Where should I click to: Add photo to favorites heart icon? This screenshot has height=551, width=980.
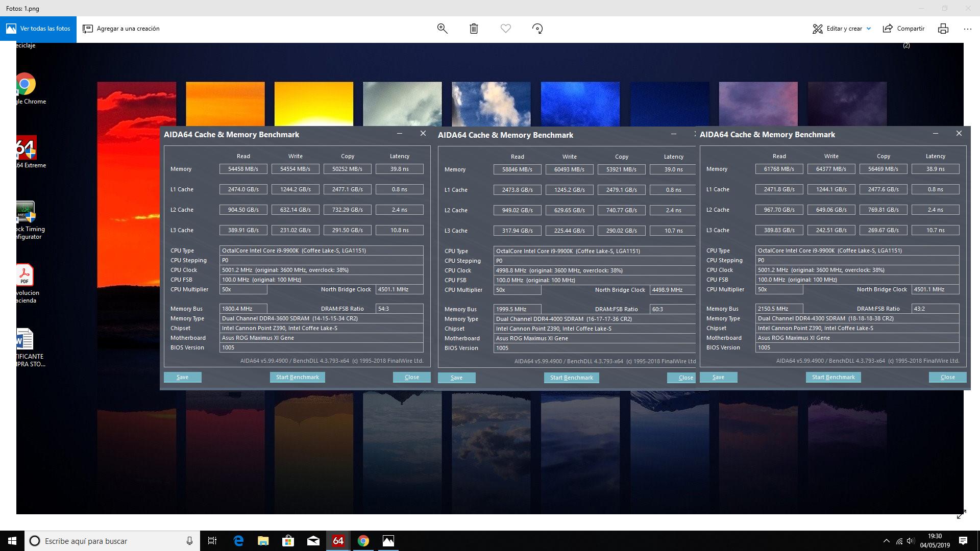pos(505,29)
